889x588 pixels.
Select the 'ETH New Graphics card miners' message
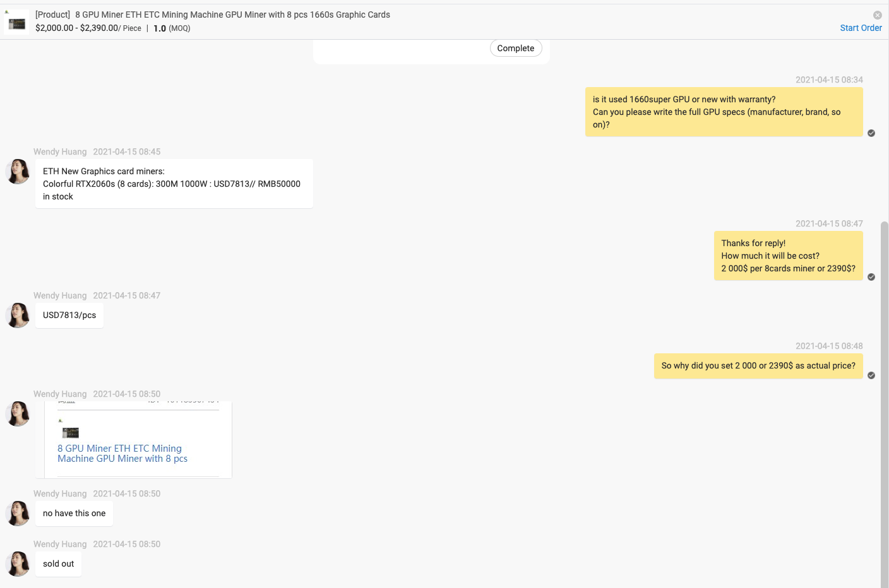pos(174,184)
